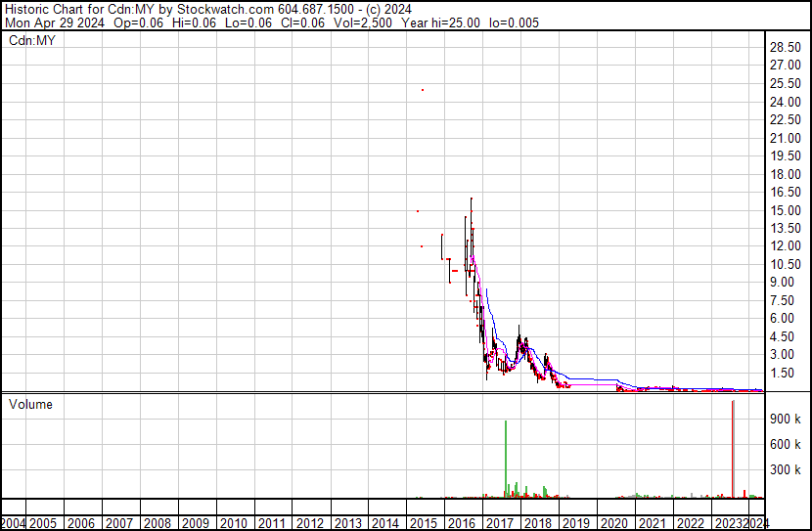The image size is (812, 531).
Task: Click the '600 k' volume axis label
Action: 786,444
